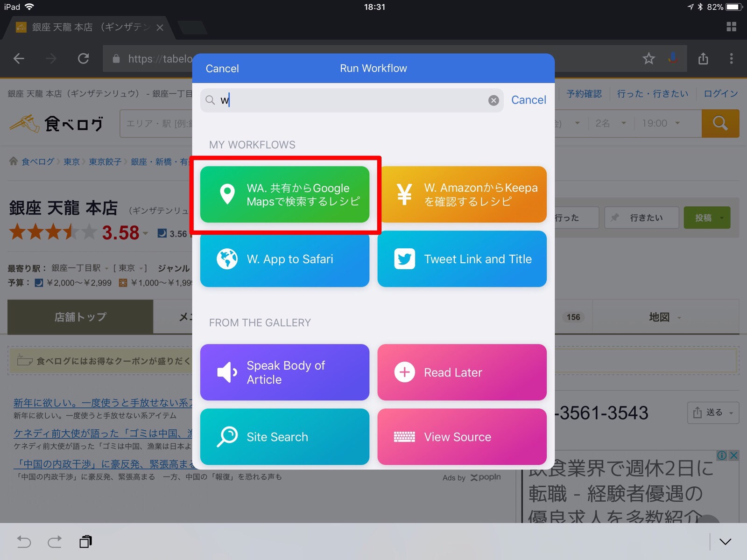
Task: Run the Amazon to Keepa workflow
Action: click(462, 195)
